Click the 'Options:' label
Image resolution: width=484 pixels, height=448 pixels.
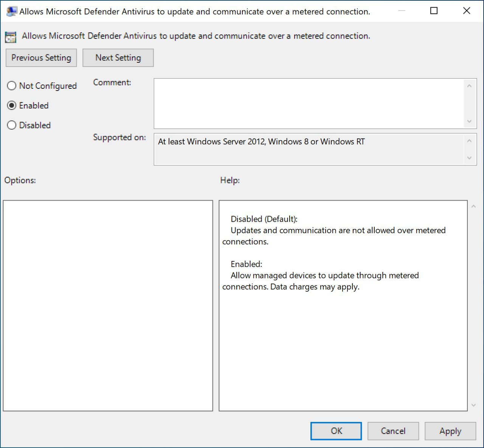click(x=20, y=180)
